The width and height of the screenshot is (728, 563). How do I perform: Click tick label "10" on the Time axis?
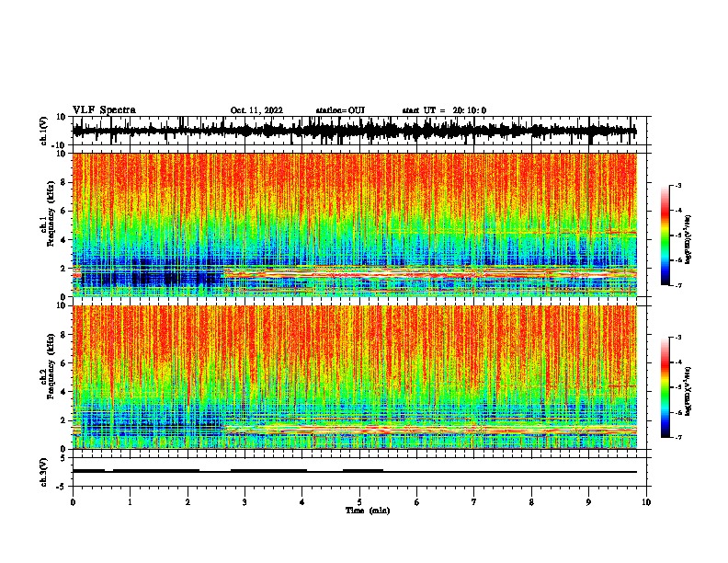pyautogui.click(x=646, y=502)
